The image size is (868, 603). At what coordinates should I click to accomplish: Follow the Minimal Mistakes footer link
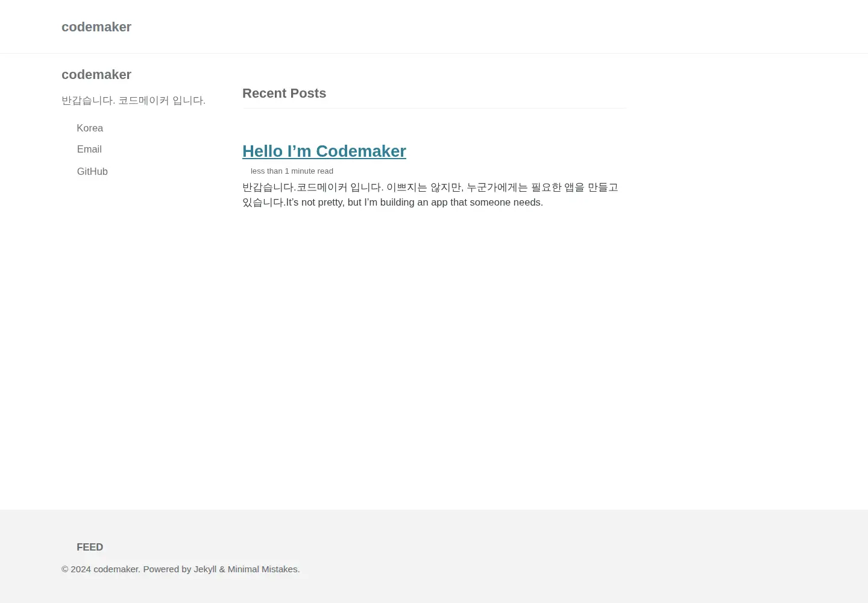tap(262, 569)
